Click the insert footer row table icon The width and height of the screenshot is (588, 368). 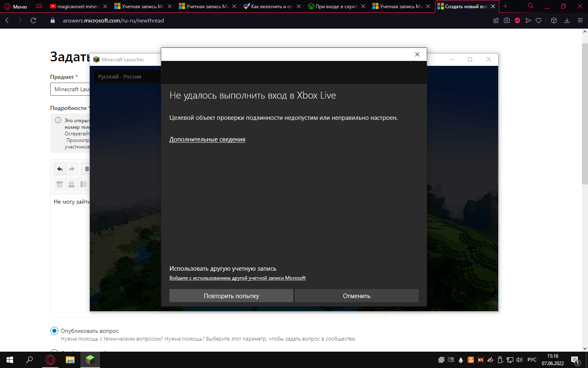pos(71,184)
